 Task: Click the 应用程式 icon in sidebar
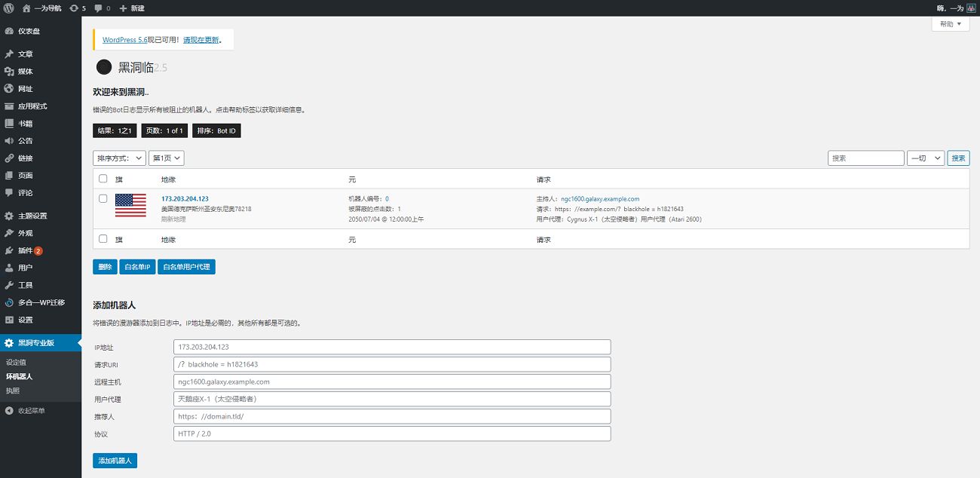(9, 106)
